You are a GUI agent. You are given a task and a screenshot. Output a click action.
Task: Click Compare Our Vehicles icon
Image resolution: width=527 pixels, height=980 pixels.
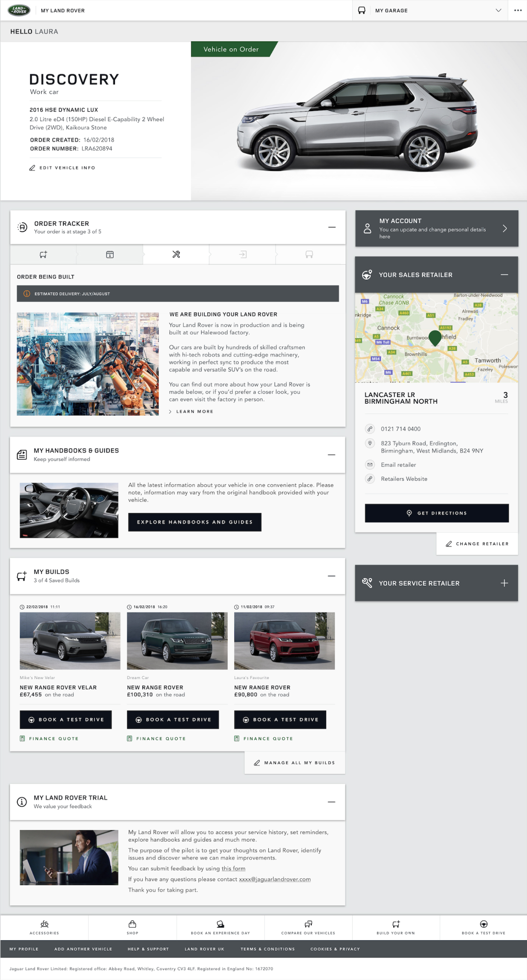pyautogui.click(x=308, y=924)
